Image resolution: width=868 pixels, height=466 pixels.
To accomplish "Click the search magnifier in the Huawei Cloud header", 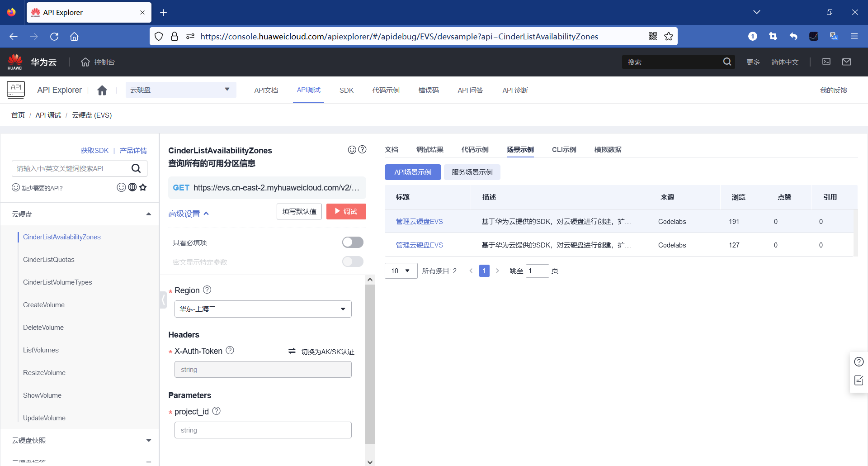I will (x=727, y=62).
